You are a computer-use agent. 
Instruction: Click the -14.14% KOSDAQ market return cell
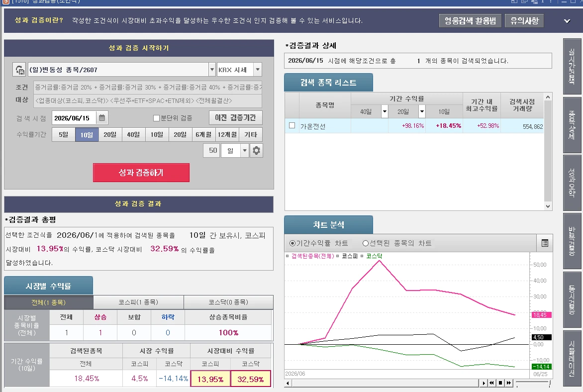[173, 379]
